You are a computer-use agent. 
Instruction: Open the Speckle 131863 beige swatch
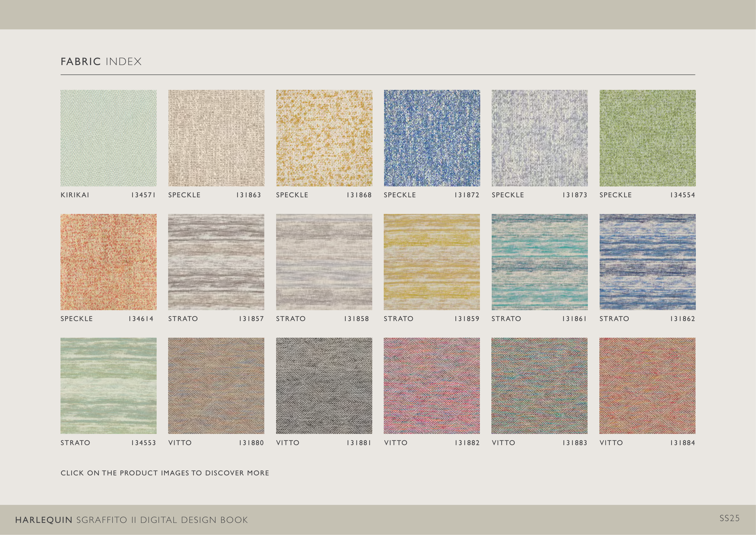tap(216, 138)
